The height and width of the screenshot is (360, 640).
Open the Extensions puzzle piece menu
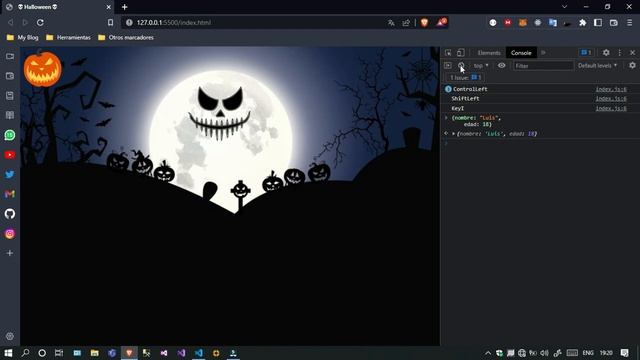click(582, 23)
